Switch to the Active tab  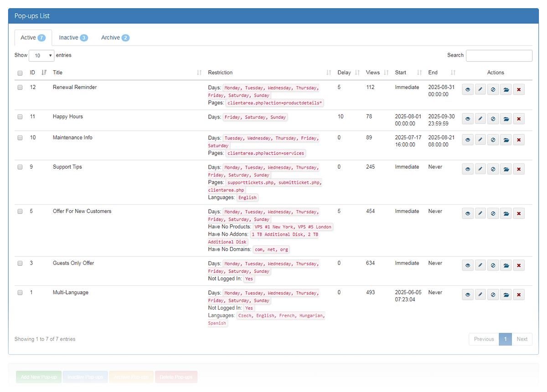[x=33, y=38]
